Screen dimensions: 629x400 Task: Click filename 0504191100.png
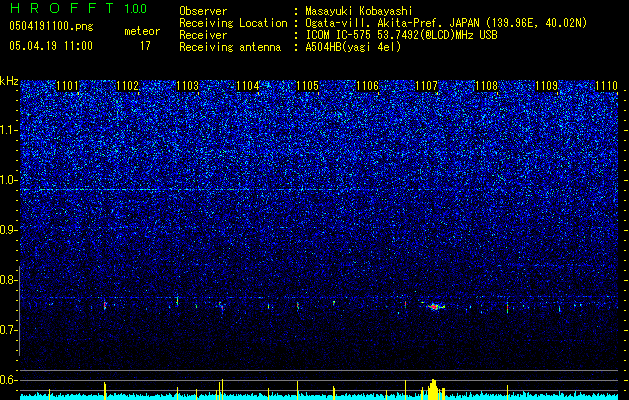pos(51,26)
